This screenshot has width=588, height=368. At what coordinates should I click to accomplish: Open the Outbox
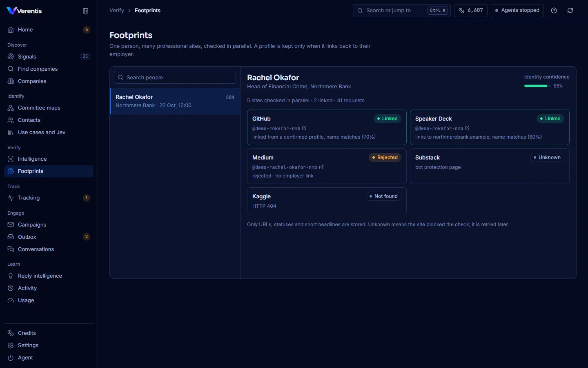point(49,237)
